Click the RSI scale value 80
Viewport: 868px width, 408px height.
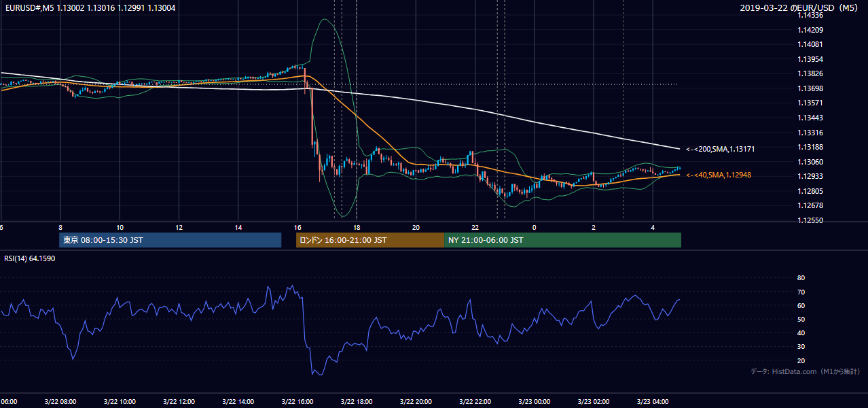pyautogui.click(x=801, y=278)
